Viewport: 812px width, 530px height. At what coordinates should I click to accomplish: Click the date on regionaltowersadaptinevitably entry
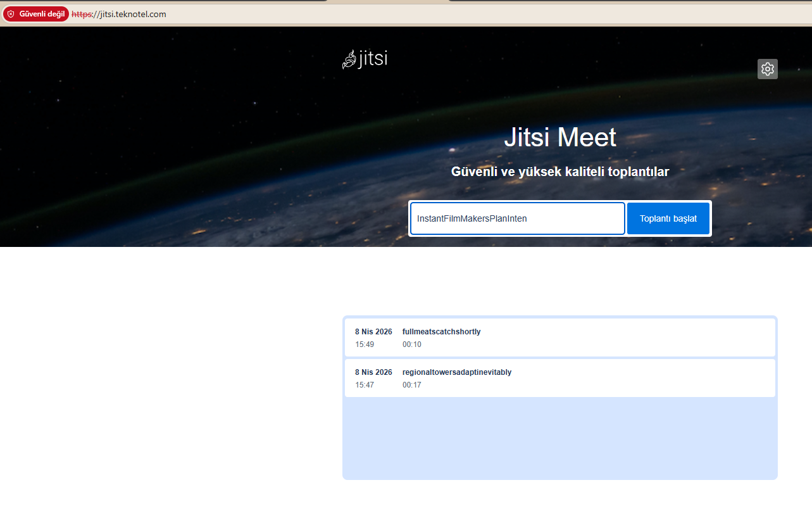pos(373,372)
